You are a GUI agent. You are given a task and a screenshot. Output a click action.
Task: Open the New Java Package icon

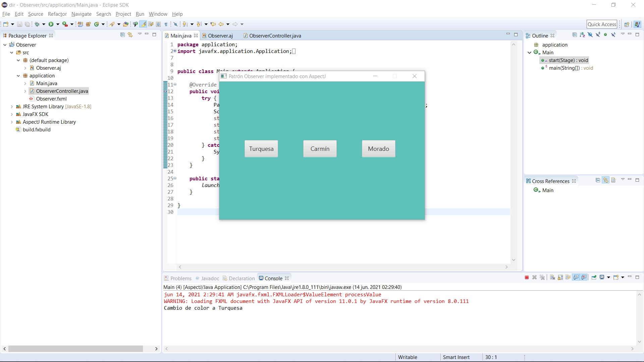(x=88, y=24)
